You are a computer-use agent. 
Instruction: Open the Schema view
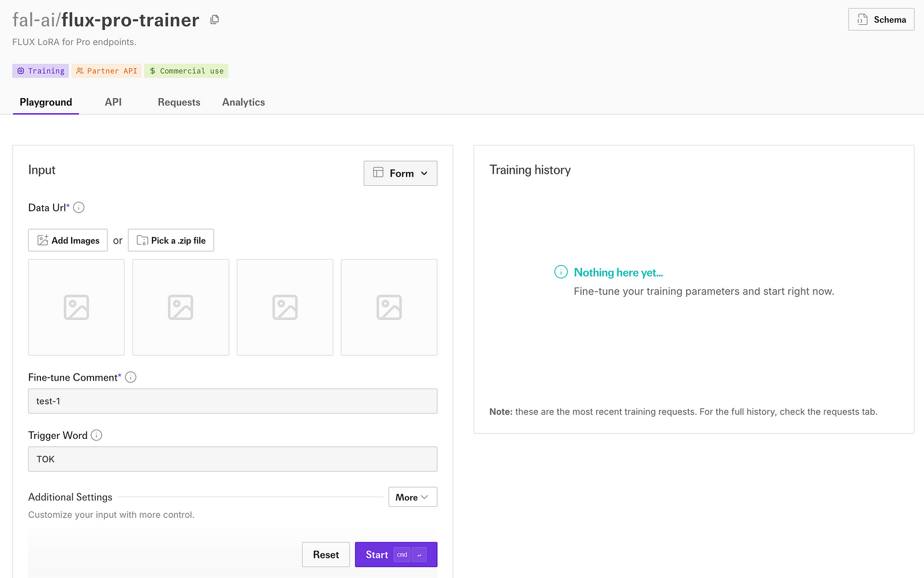pyautogui.click(x=881, y=20)
